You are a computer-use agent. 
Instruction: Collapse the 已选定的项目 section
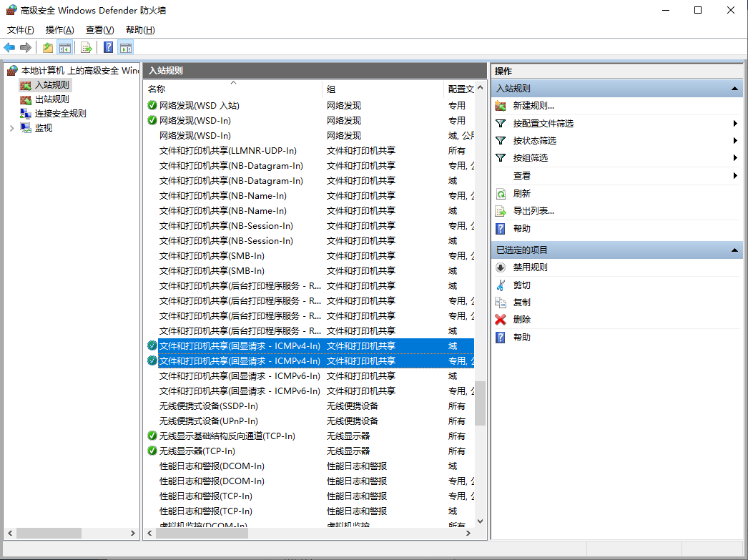pos(734,250)
